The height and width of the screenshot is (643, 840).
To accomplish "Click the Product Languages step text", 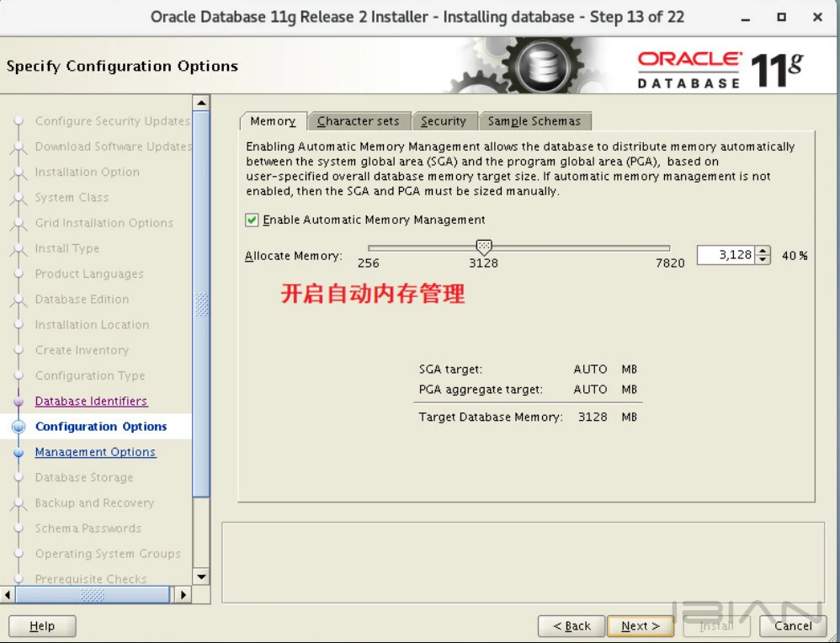I will (x=89, y=274).
